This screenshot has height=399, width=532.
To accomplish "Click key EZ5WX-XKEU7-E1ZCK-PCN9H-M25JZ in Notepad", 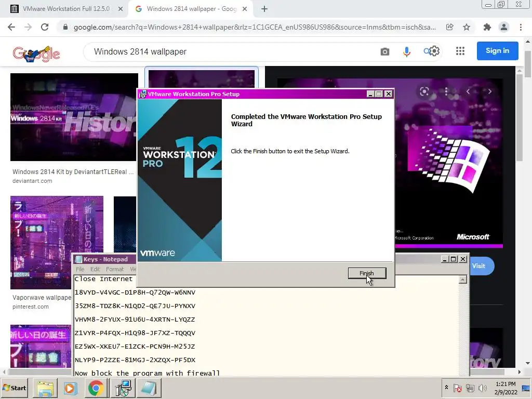I will [135, 347].
